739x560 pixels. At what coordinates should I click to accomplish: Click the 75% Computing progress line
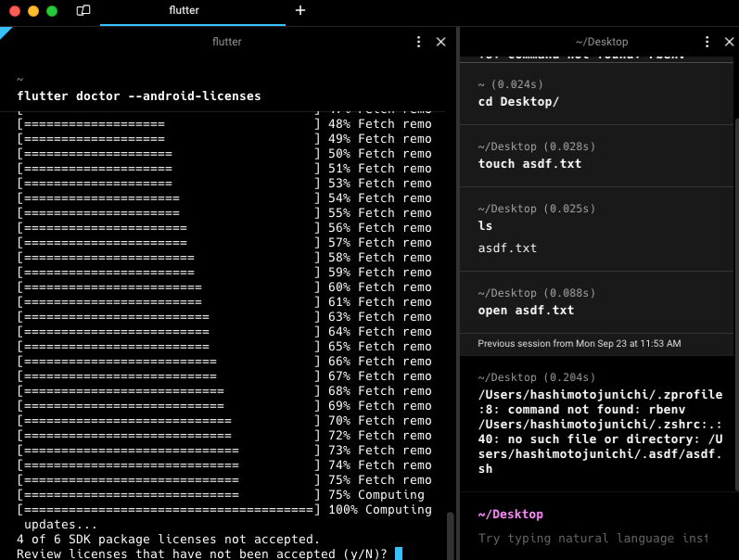tap(221, 494)
